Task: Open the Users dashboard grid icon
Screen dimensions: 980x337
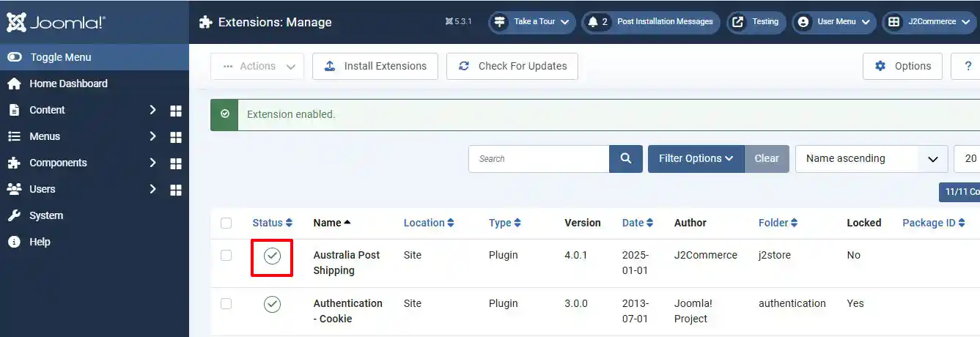Action: [x=176, y=189]
